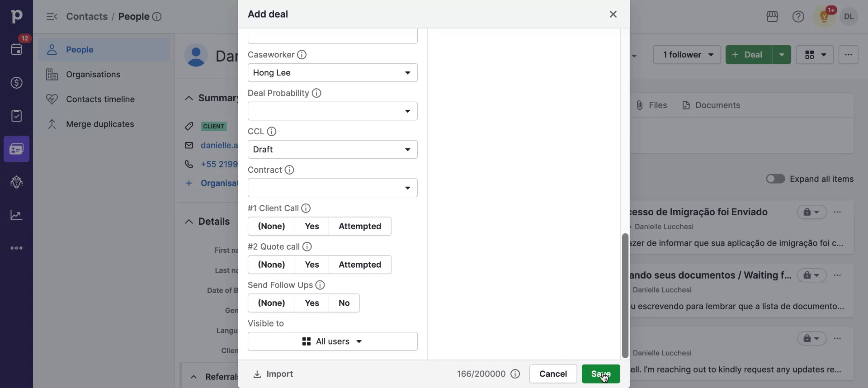
Task: Click the Import button
Action: click(273, 374)
